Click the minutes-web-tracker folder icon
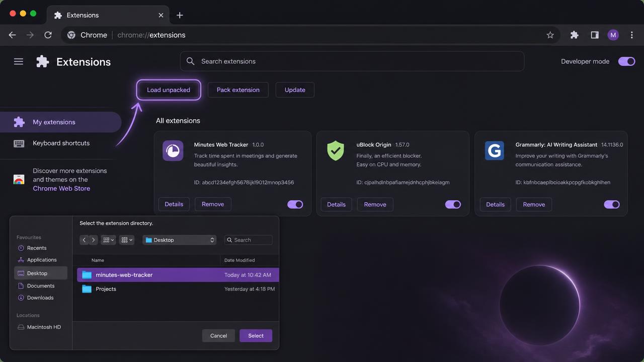644x362 pixels. click(x=87, y=275)
